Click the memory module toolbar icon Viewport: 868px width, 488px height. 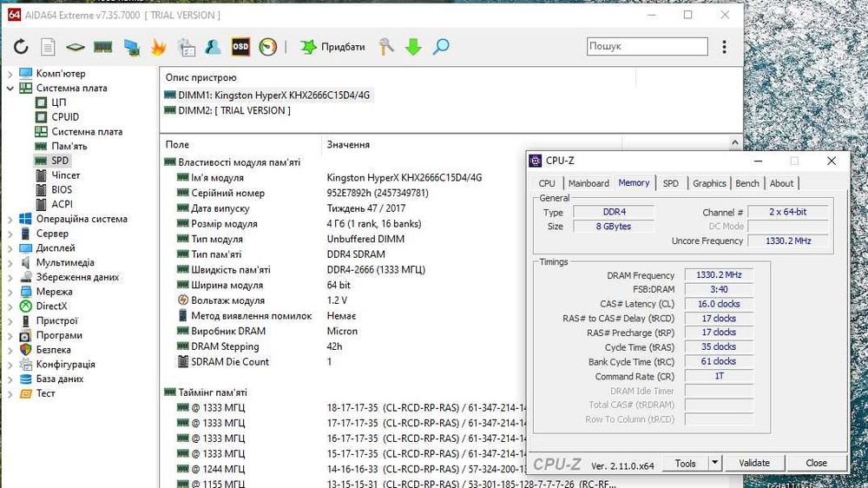[x=103, y=47]
